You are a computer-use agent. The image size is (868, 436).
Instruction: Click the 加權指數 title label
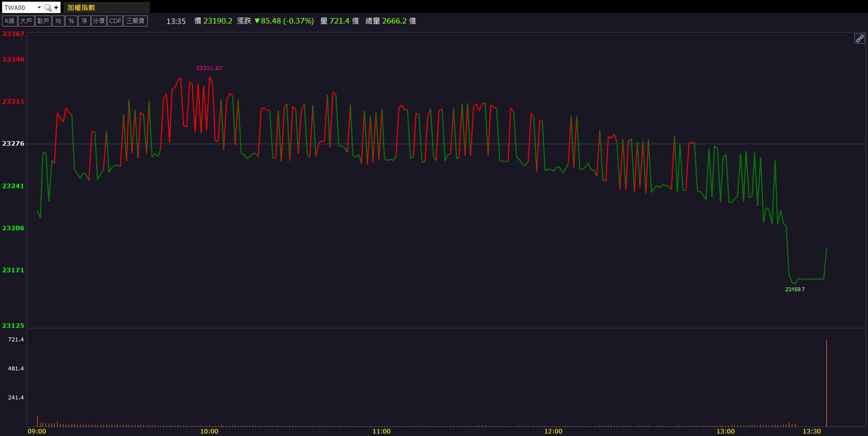tap(82, 8)
